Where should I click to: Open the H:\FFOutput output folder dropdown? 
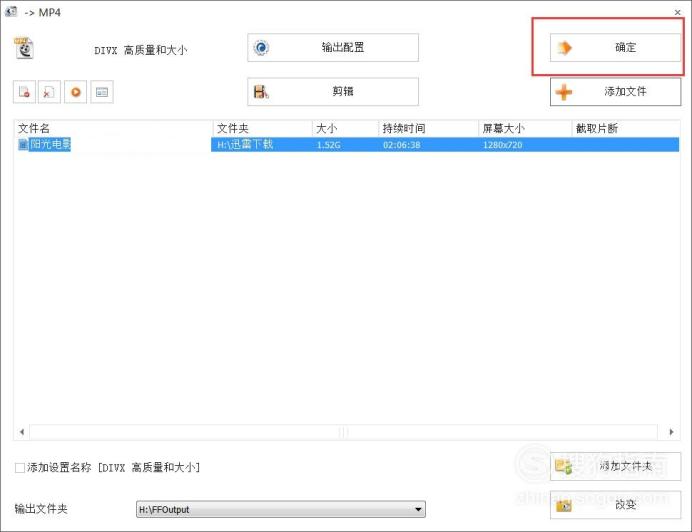pos(281,509)
